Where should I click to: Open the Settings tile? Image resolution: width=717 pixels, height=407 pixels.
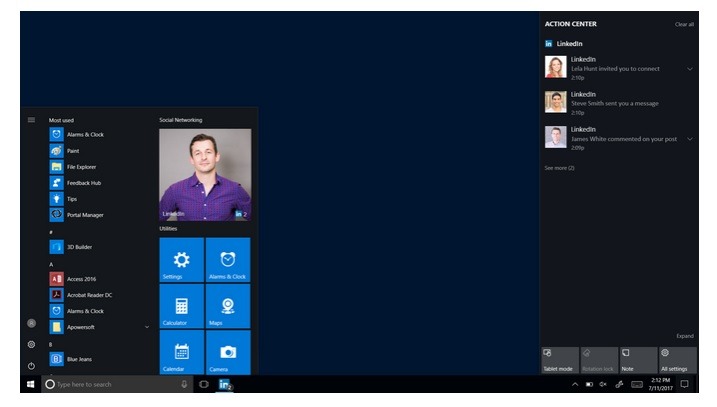182,260
